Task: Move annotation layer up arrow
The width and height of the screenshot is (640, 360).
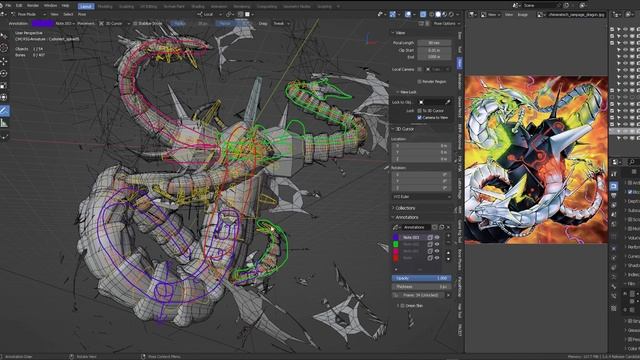Action: pyautogui.click(x=448, y=253)
